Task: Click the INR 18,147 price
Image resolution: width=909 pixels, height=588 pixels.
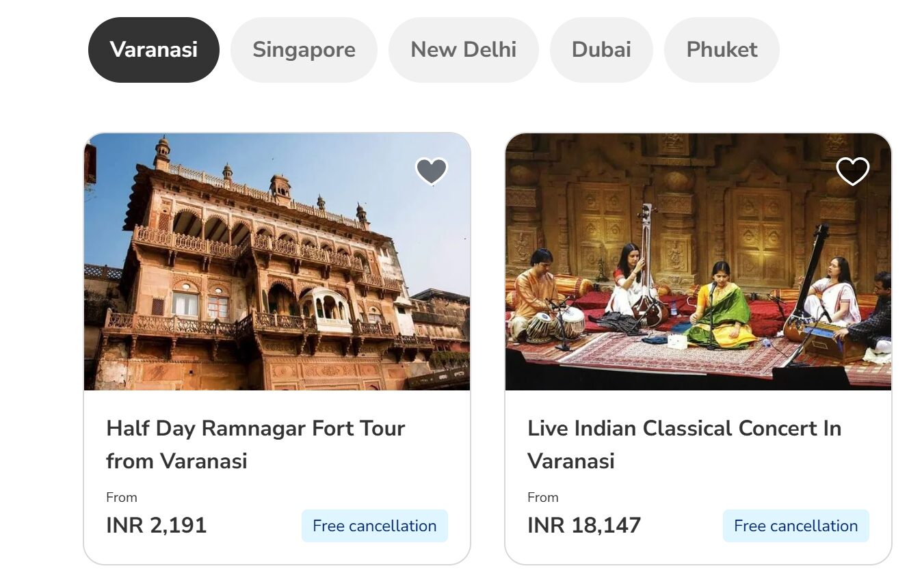Action: 584,526
